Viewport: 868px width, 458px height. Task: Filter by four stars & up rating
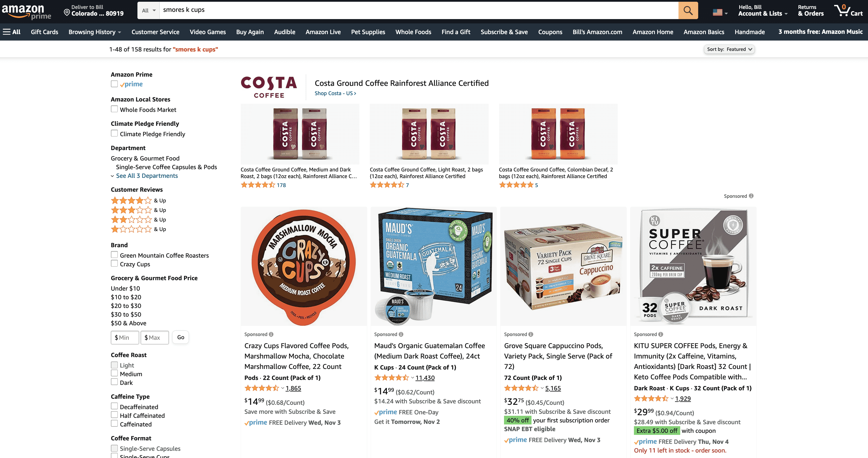139,200
